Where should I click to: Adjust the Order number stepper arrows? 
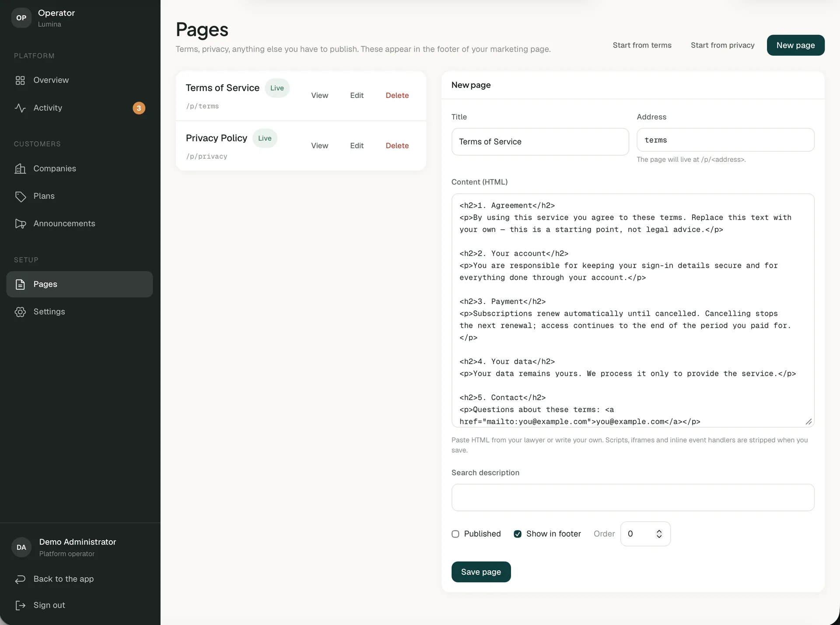click(x=659, y=534)
